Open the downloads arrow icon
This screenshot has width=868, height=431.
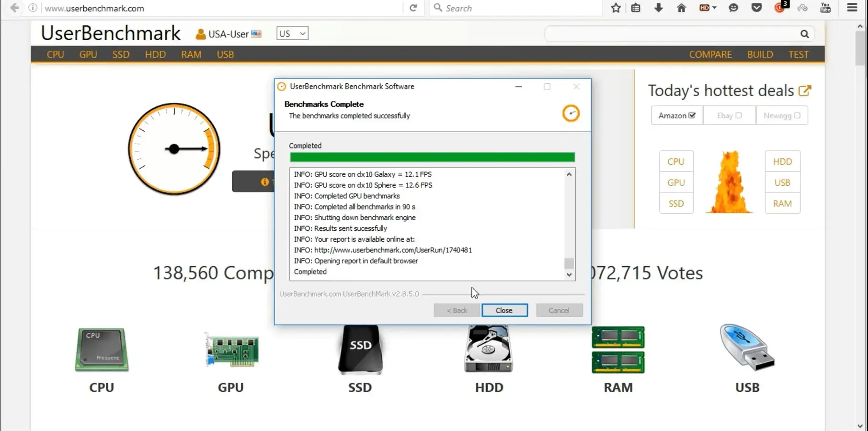659,8
